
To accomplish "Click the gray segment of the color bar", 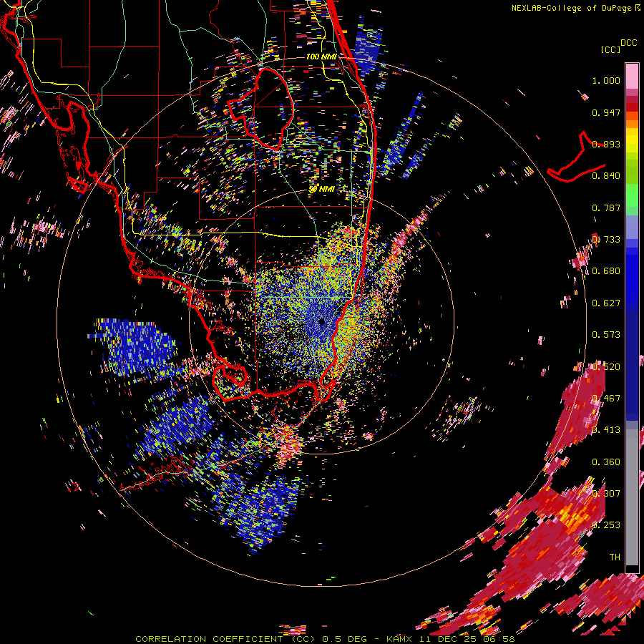I will click(x=632, y=497).
